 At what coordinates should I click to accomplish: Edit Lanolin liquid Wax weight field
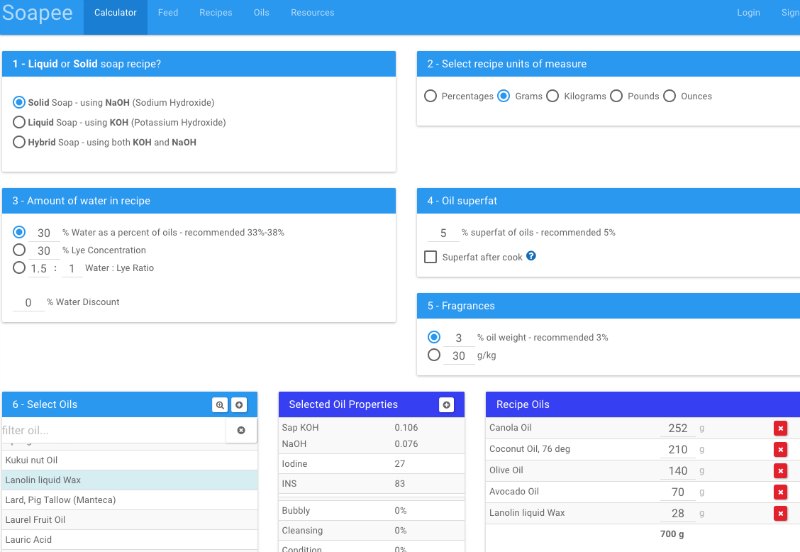click(x=677, y=514)
